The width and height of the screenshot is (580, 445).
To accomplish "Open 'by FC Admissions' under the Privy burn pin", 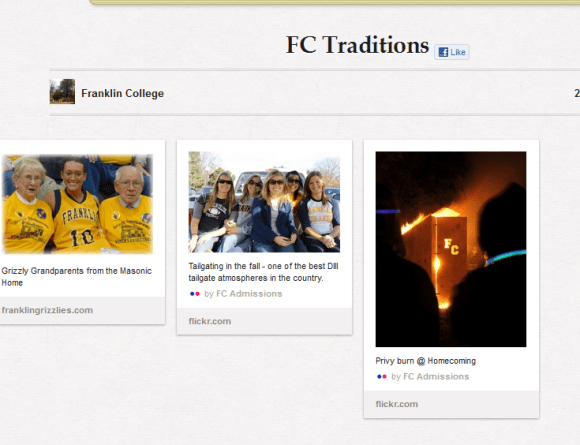I will coord(430,377).
